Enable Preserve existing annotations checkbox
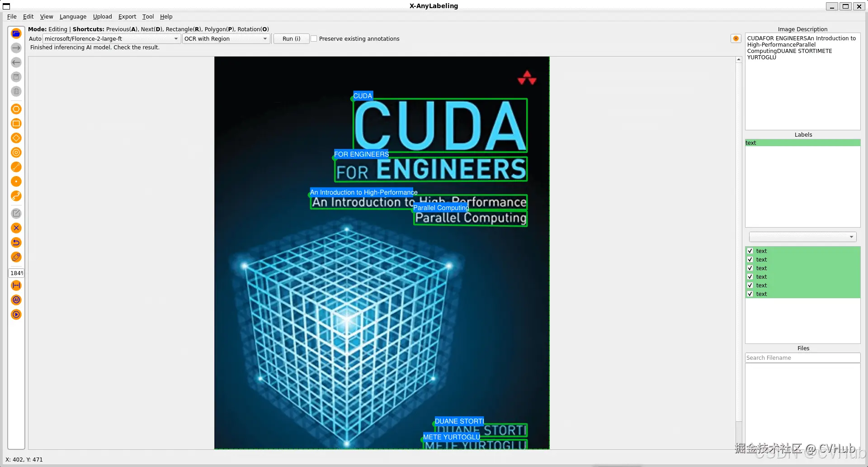 coord(314,39)
